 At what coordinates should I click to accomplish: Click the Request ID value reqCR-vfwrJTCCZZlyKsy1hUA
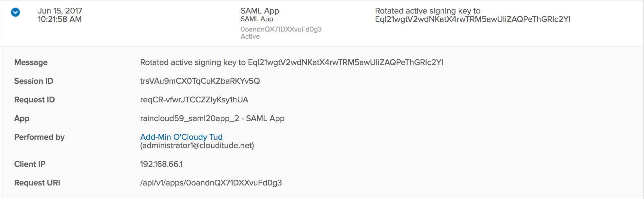[x=194, y=100]
